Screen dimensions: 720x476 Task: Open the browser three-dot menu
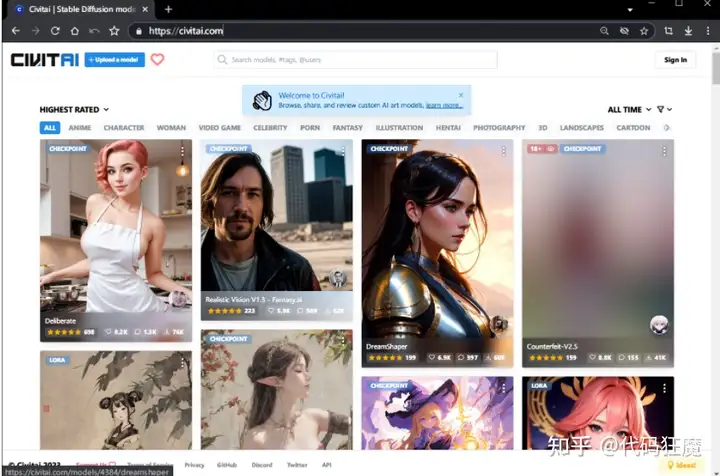[708, 31]
